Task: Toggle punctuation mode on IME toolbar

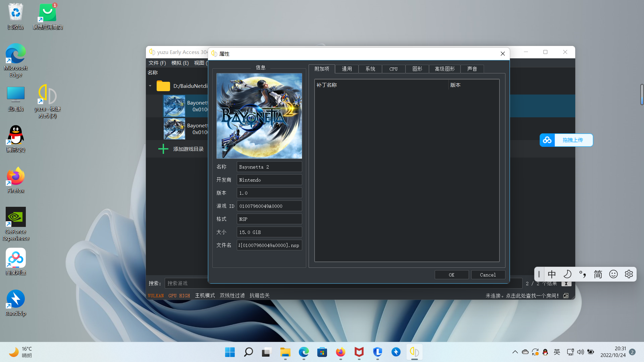Action: [583, 275]
